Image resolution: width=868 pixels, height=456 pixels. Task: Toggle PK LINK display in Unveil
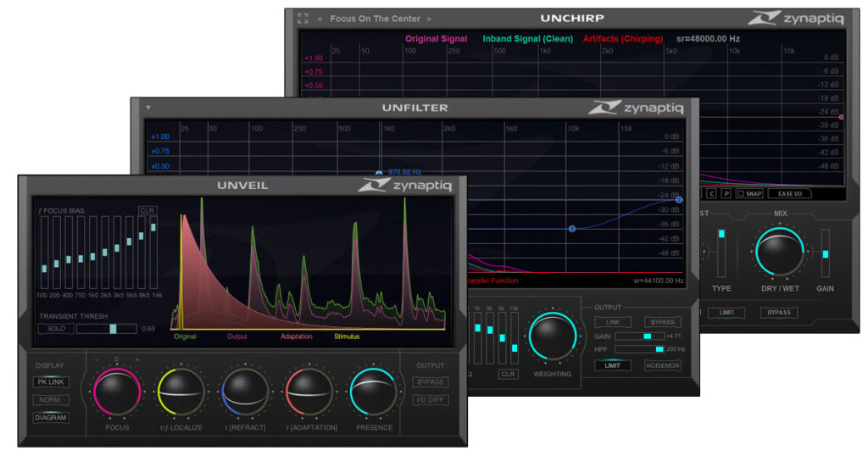51,382
